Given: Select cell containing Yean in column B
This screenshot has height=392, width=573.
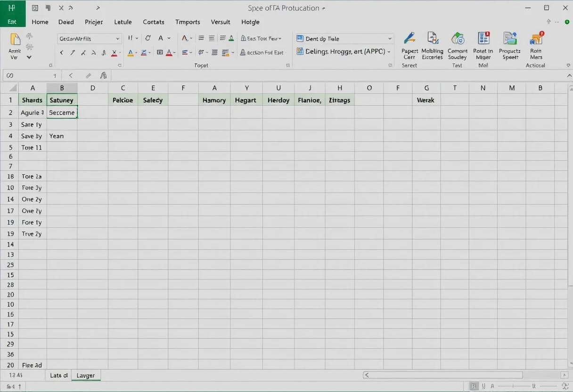Looking at the screenshot, I should point(61,136).
